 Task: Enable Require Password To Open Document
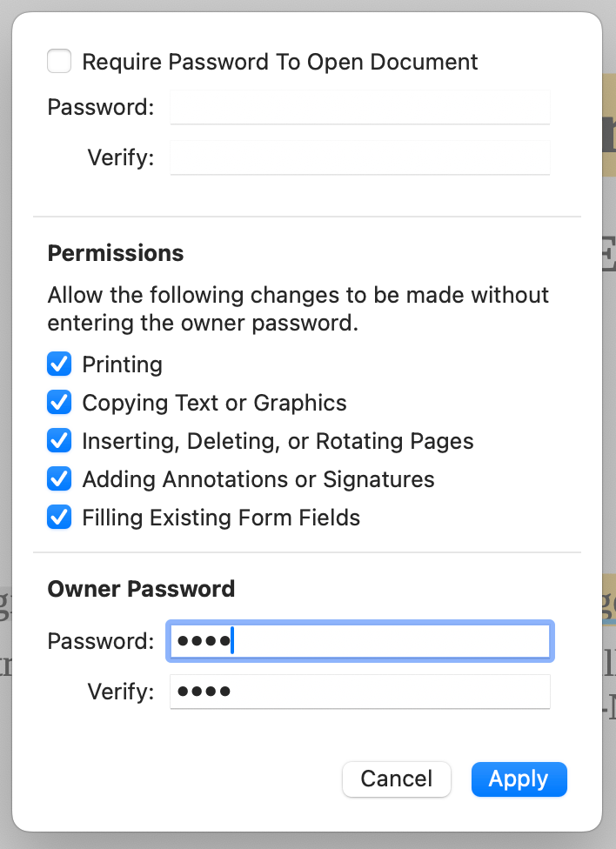pos(58,61)
